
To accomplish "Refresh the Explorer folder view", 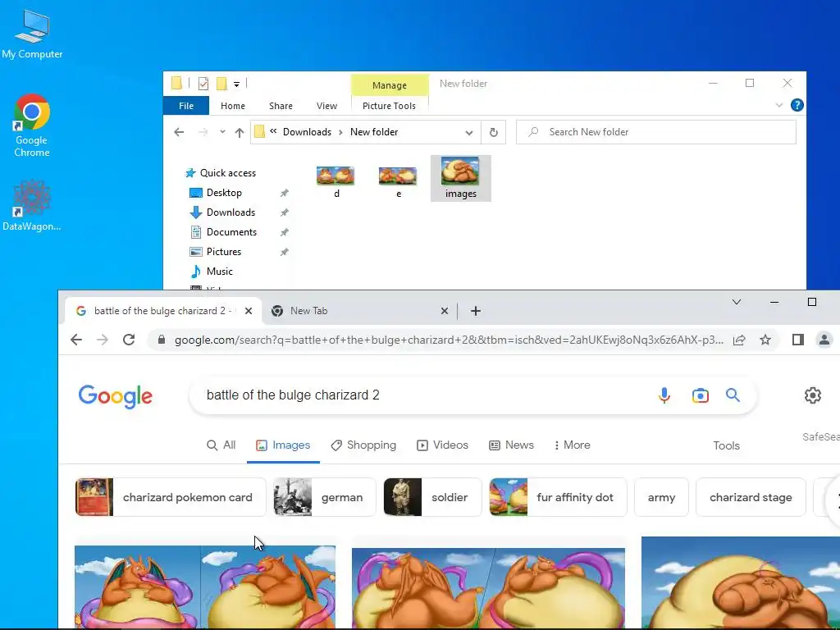I will [493, 132].
